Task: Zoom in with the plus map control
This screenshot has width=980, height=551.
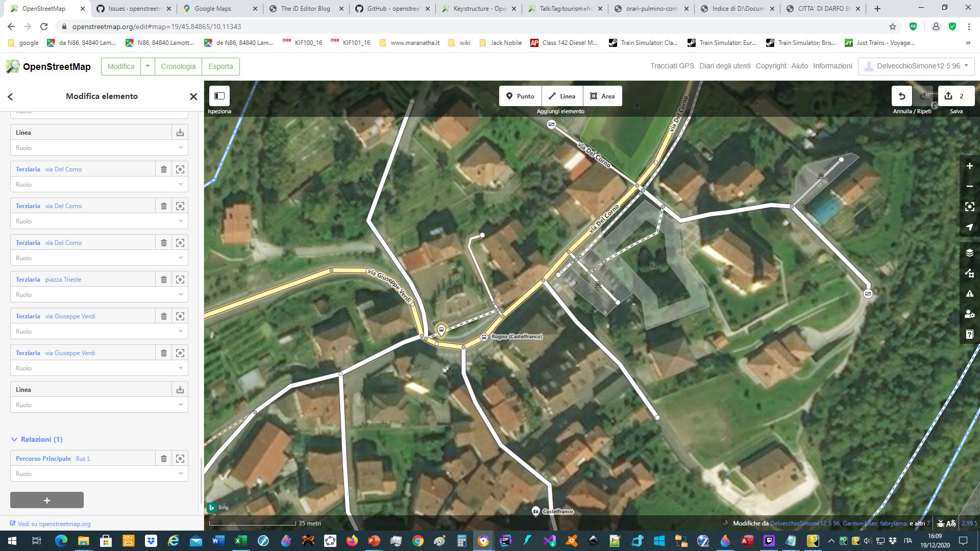Action: point(970,166)
